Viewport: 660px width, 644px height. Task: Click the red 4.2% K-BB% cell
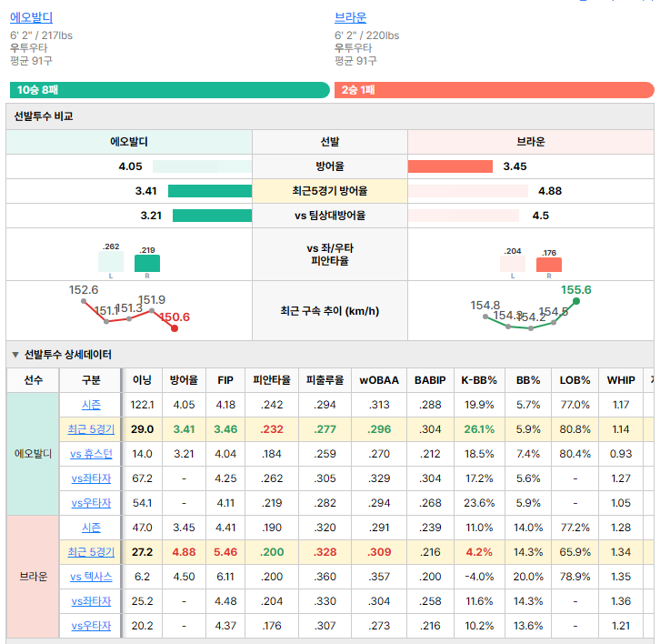tap(479, 552)
